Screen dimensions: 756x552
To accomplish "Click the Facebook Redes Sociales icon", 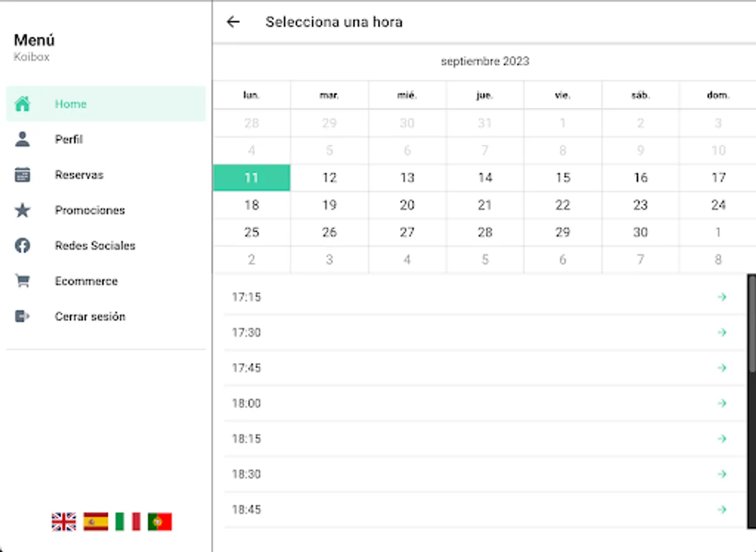I will (x=23, y=246).
